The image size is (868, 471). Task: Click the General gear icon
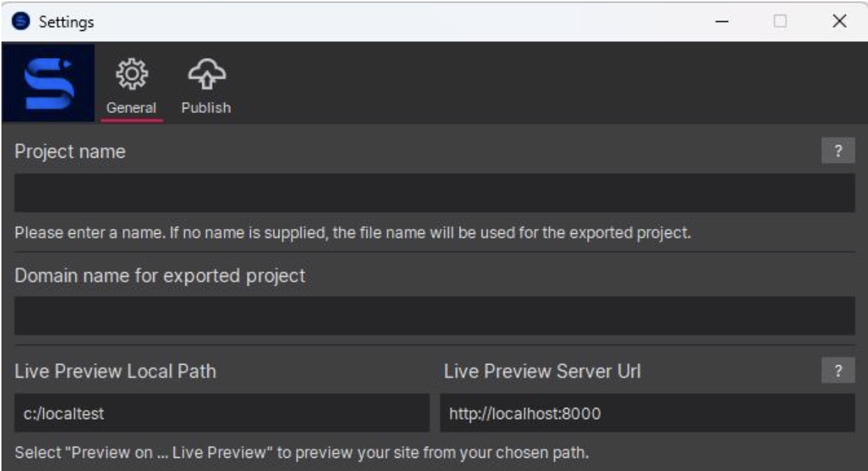131,74
